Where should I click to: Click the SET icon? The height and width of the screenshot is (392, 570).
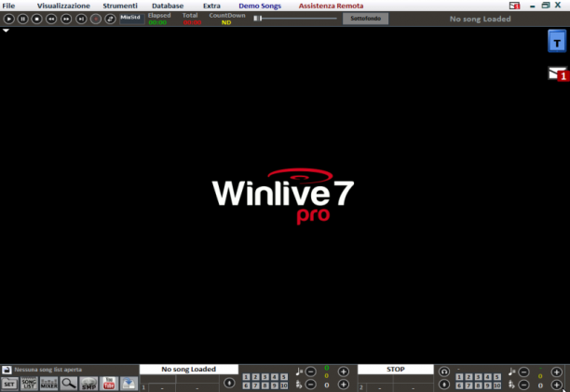(x=9, y=384)
